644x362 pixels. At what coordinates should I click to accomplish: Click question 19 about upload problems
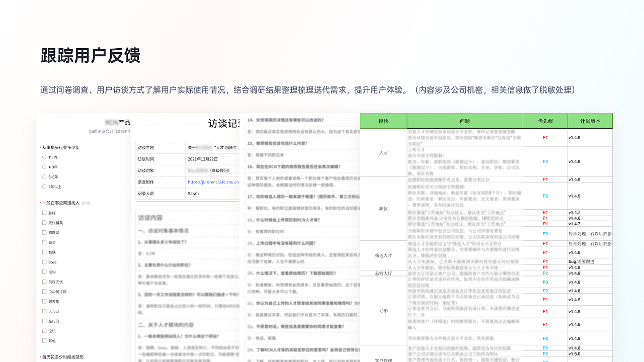281,243
